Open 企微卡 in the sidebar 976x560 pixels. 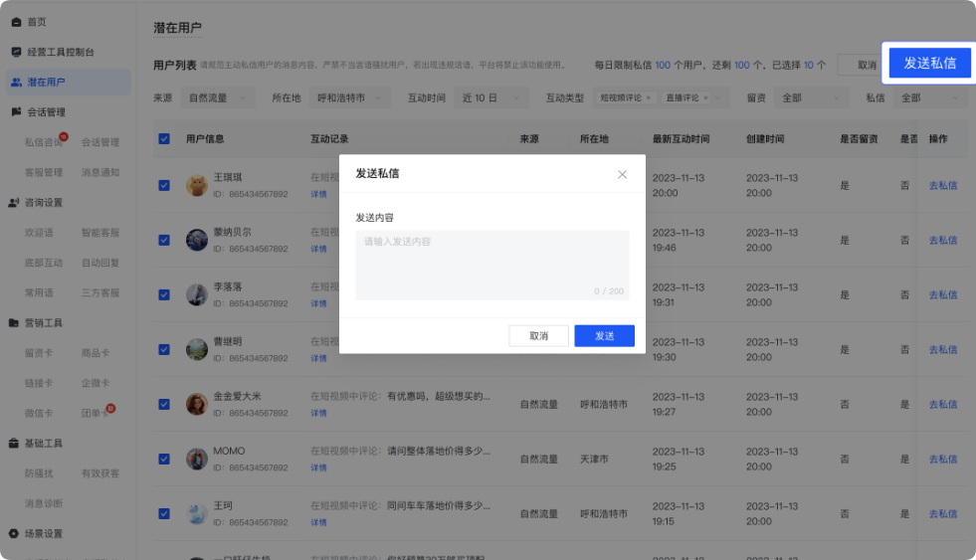(96, 383)
